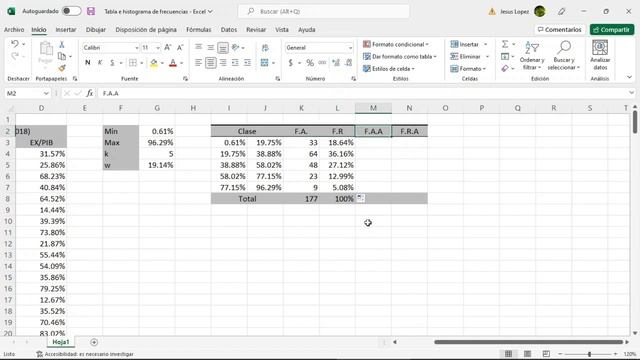
Task: Switch to the Insertar tab
Action: pos(66,30)
